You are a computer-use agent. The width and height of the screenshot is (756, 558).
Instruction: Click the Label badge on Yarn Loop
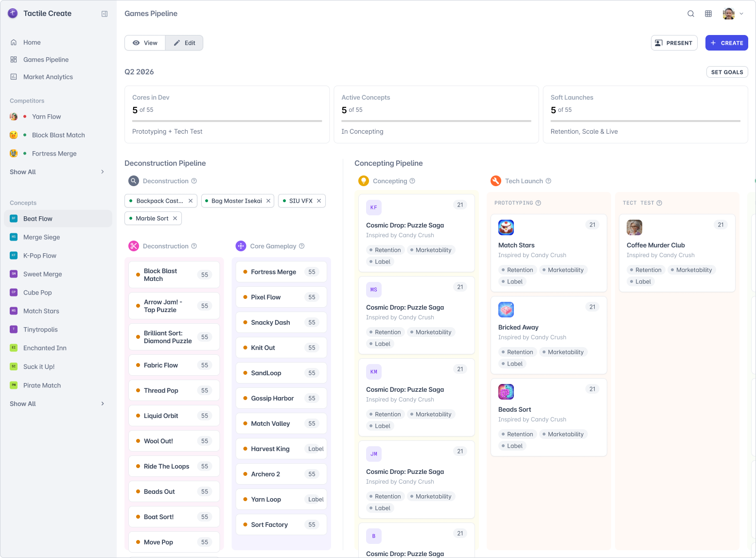[316, 499]
